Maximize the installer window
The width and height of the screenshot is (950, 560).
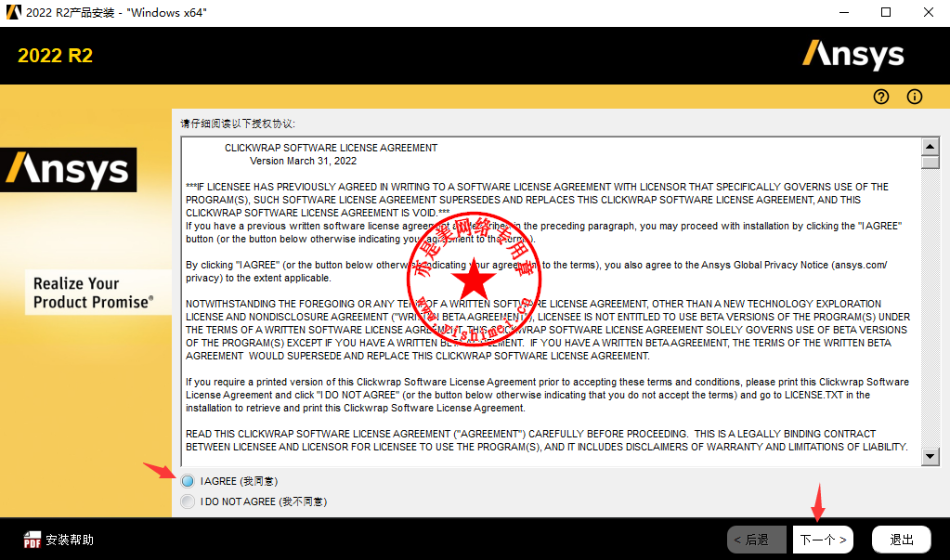point(886,13)
